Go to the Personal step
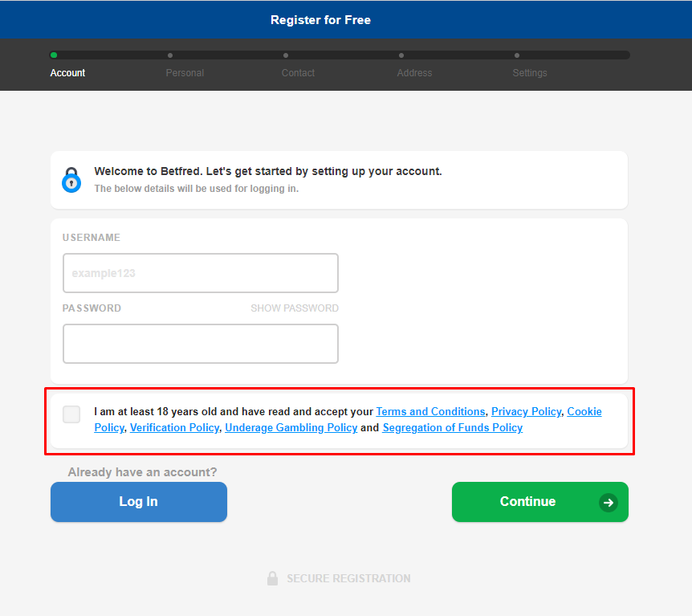692x616 pixels. [185, 73]
